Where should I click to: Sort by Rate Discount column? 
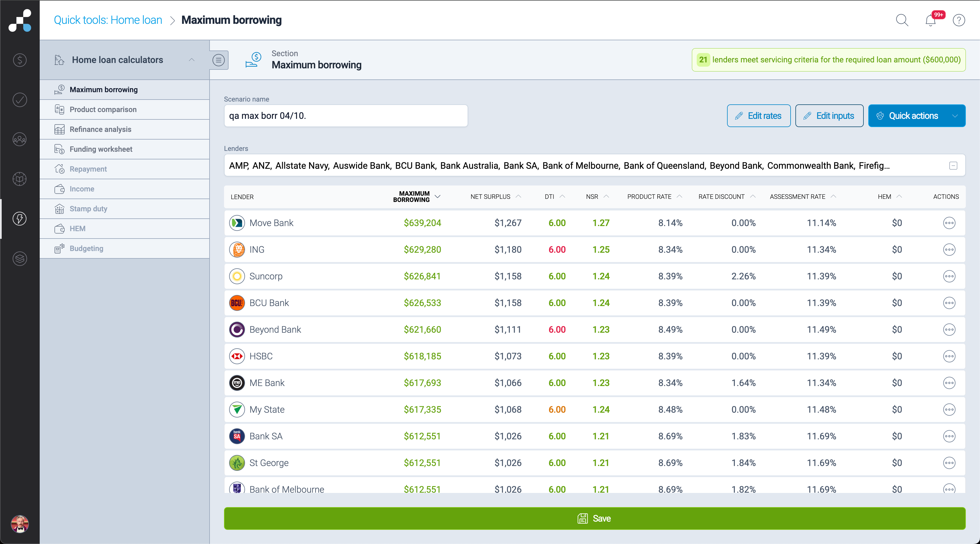(727, 197)
